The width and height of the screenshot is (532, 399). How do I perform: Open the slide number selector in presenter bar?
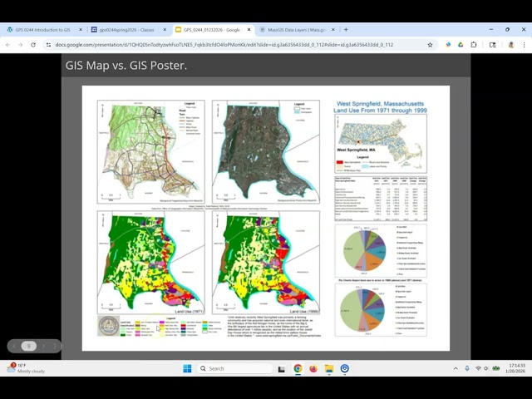pyautogui.click(x=28, y=346)
